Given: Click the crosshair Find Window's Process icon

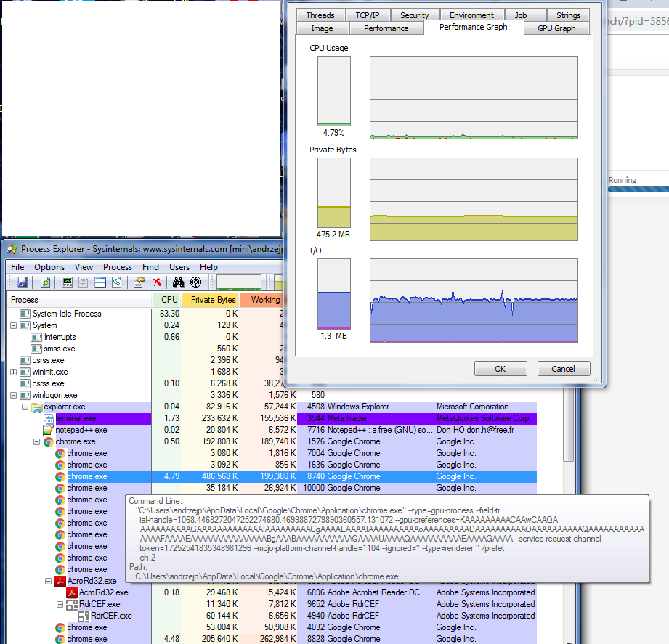Looking at the screenshot, I should coord(196,282).
